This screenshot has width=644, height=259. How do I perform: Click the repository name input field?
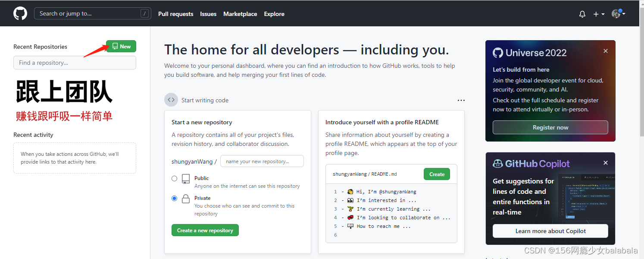tap(262, 161)
